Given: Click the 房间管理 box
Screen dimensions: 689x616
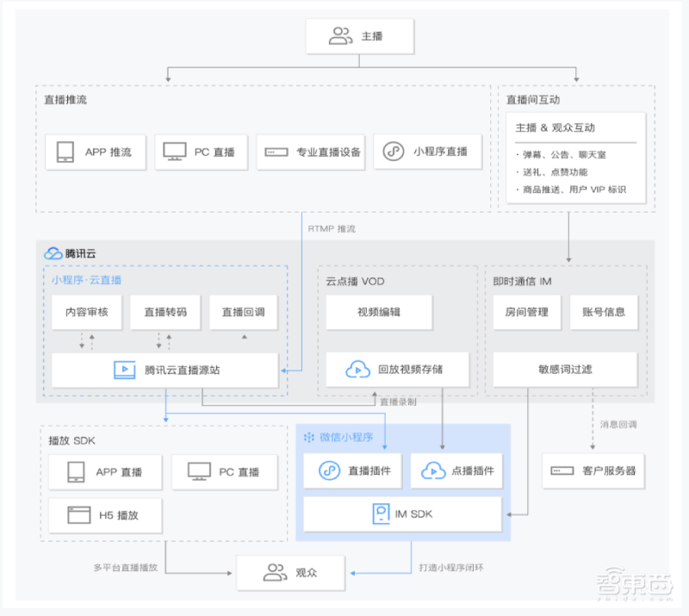Looking at the screenshot, I should coord(526,313).
